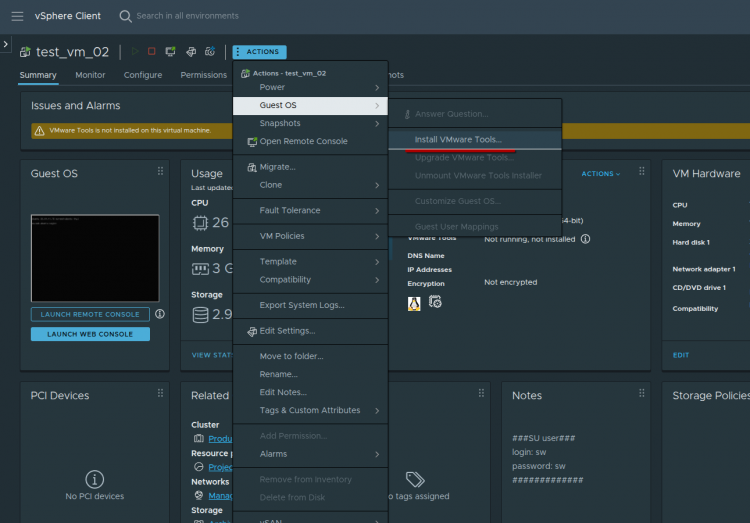
Task: Click the tag icon in Tags card
Action: click(415, 479)
